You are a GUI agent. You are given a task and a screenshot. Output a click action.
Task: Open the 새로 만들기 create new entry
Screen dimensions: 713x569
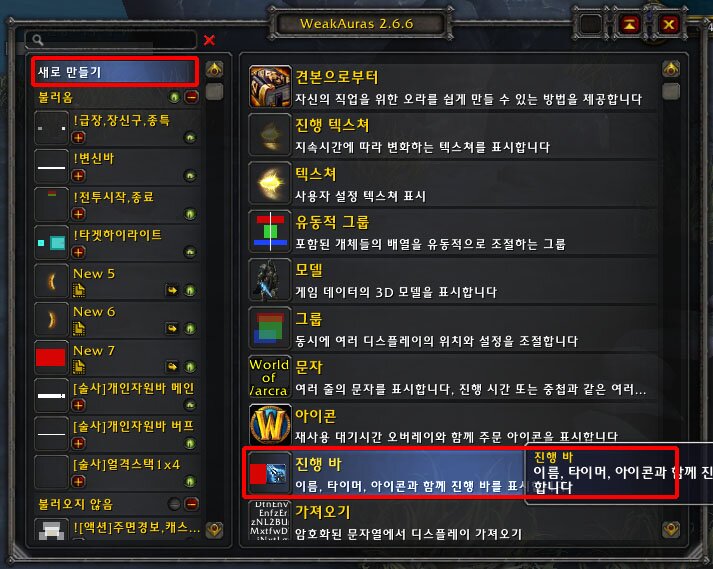click(x=115, y=72)
